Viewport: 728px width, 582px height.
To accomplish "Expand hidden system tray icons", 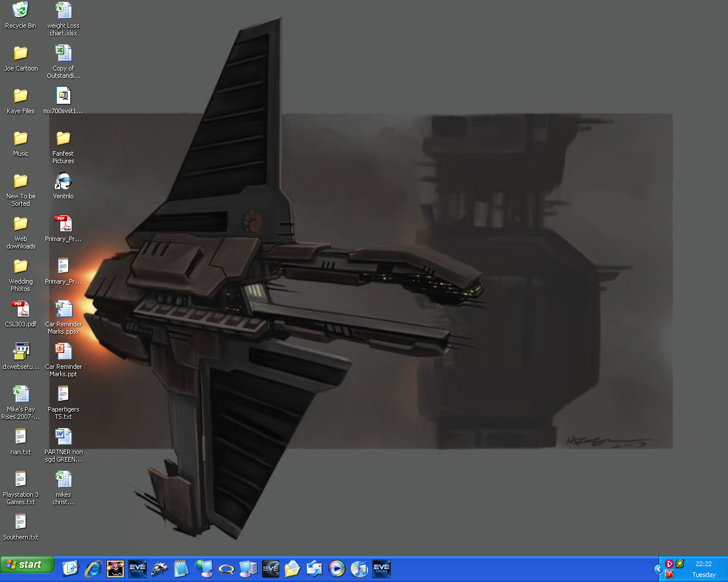I will tap(659, 569).
